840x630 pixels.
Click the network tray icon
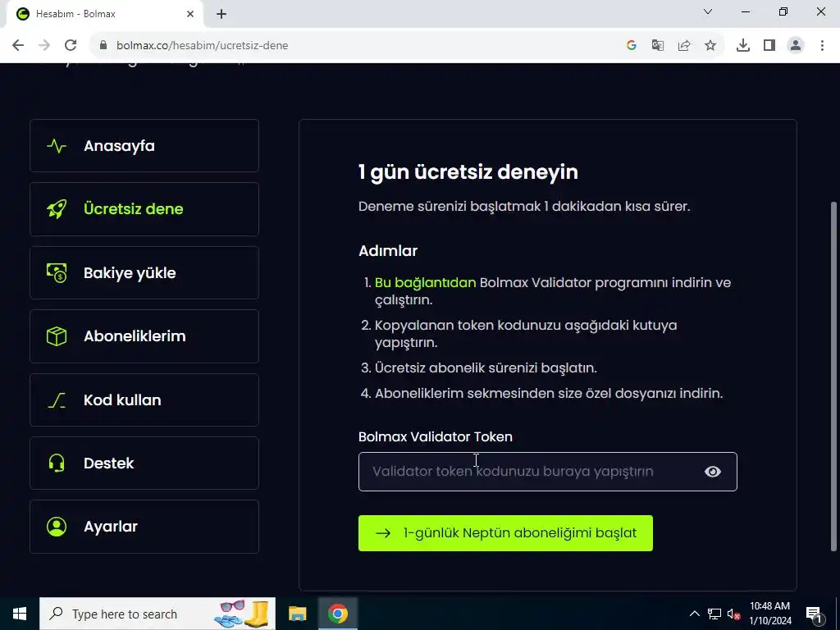[x=714, y=614]
